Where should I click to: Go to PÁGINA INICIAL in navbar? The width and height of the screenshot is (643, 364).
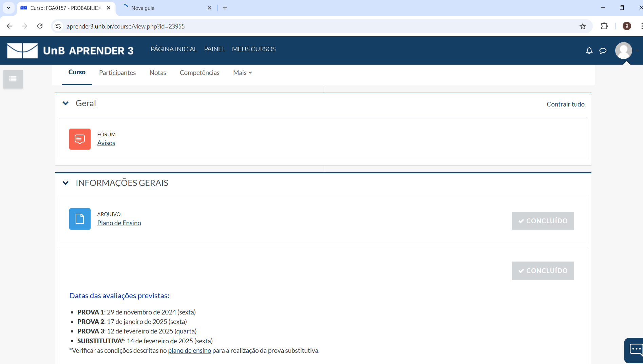pos(174,49)
